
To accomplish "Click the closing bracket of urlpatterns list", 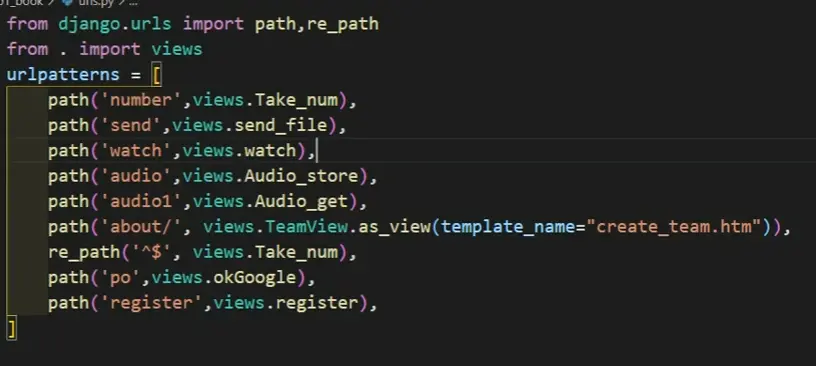I will [x=11, y=329].
